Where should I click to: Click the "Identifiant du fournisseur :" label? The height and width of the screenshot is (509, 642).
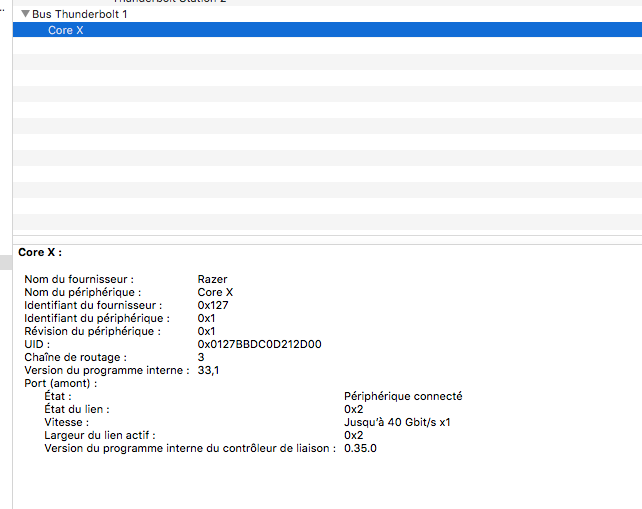(x=93, y=305)
